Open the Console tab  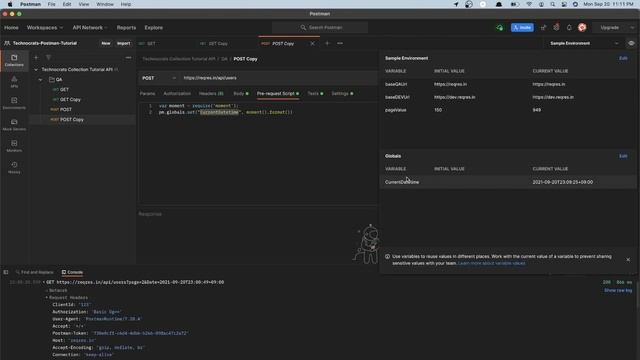pos(72,272)
